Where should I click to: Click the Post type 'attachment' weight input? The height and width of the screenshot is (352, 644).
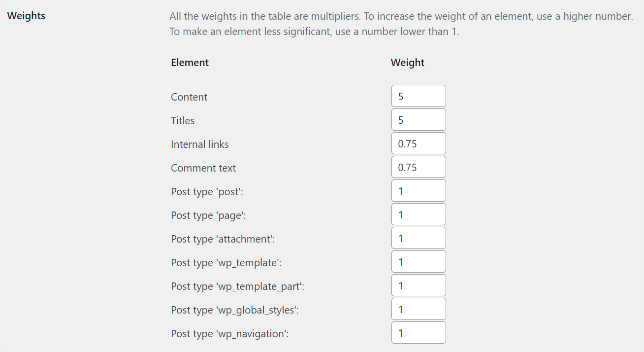click(x=418, y=238)
